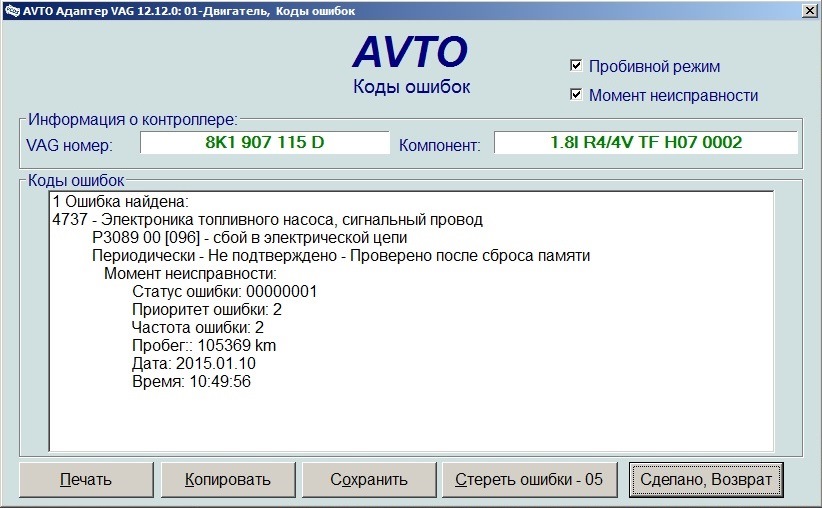Close the AVTO Адаптер VAG window

pos(809,10)
